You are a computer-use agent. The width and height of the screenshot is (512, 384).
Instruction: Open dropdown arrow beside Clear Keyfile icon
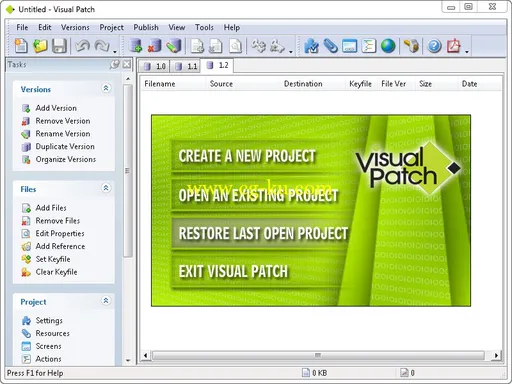point(291,52)
